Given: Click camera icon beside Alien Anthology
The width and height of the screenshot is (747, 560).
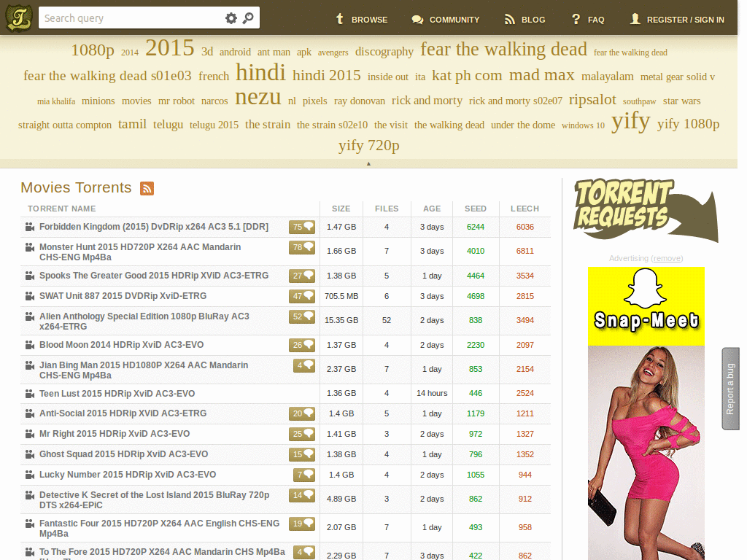Looking at the screenshot, I should point(30,316).
